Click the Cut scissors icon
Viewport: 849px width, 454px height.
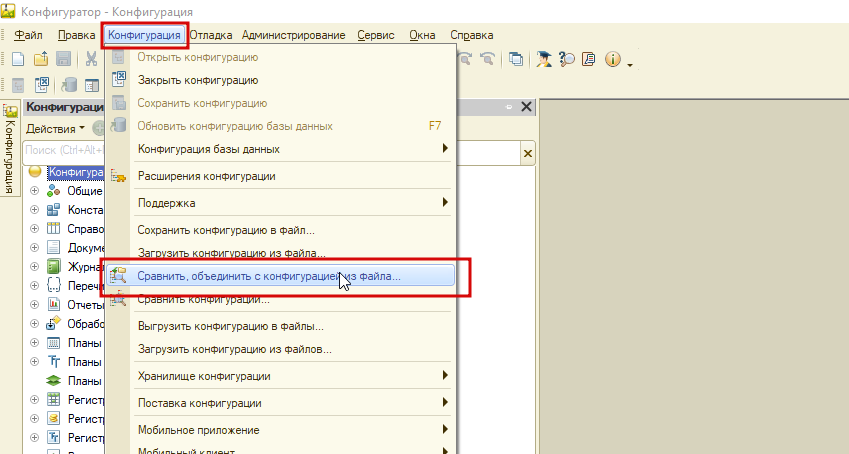tap(92, 59)
